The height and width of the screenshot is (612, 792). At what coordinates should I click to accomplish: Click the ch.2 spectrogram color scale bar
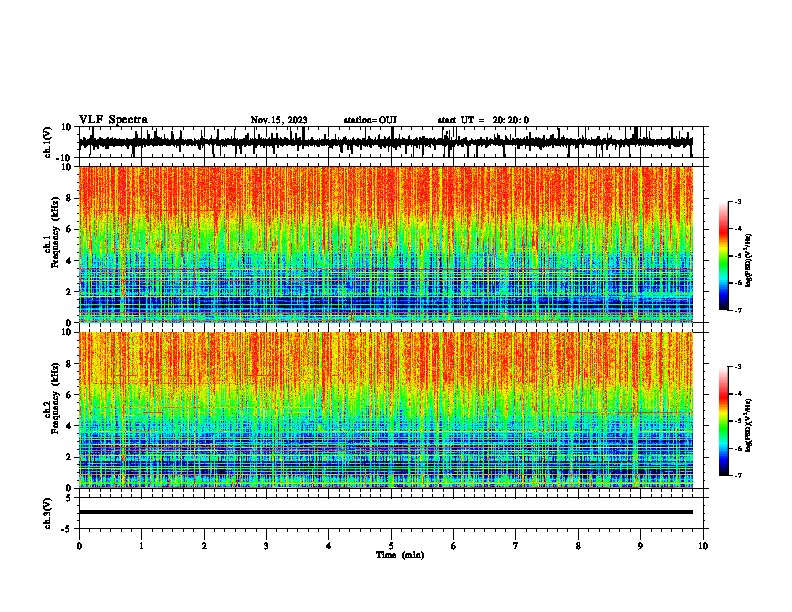click(x=724, y=421)
